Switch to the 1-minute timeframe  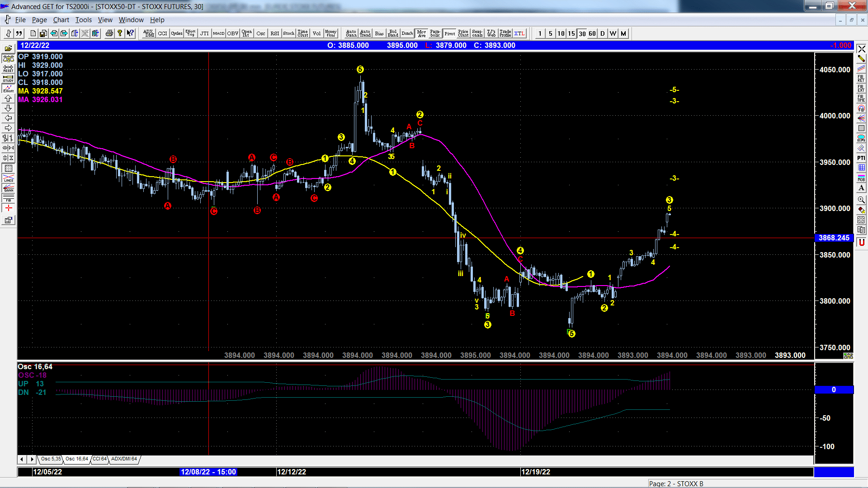540,33
